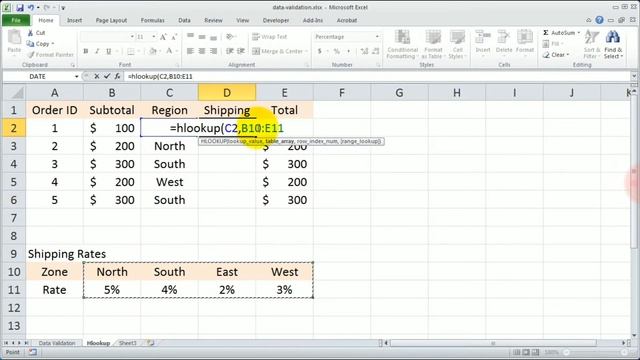640x360 pixels.
Task: Minimize the ribbon with the caret icon
Action: click(589, 20)
